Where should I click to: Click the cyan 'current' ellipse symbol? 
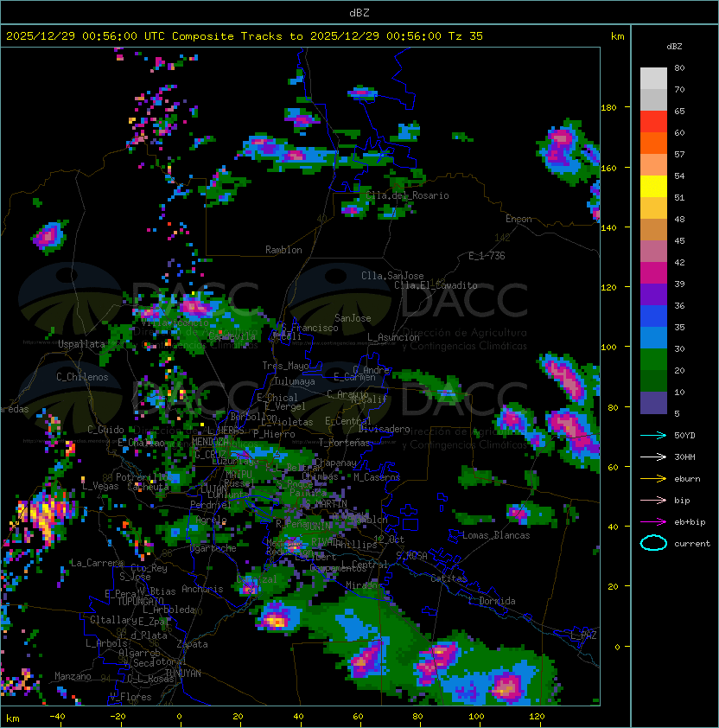coord(653,543)
